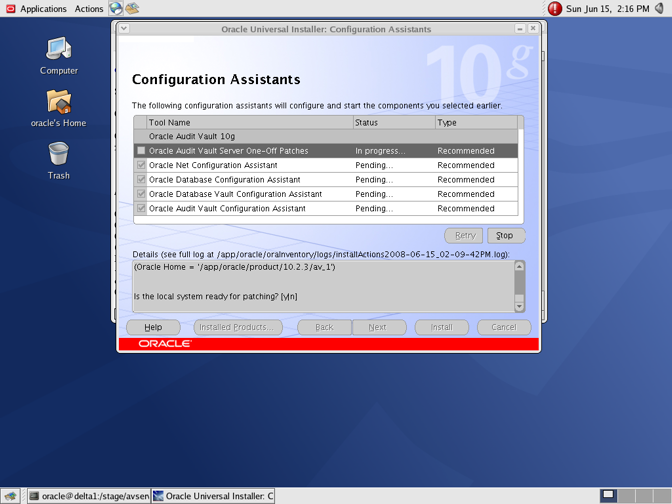Click the details log scroll up arrow
The image size is (672, 504).
(x=519, y=266)
